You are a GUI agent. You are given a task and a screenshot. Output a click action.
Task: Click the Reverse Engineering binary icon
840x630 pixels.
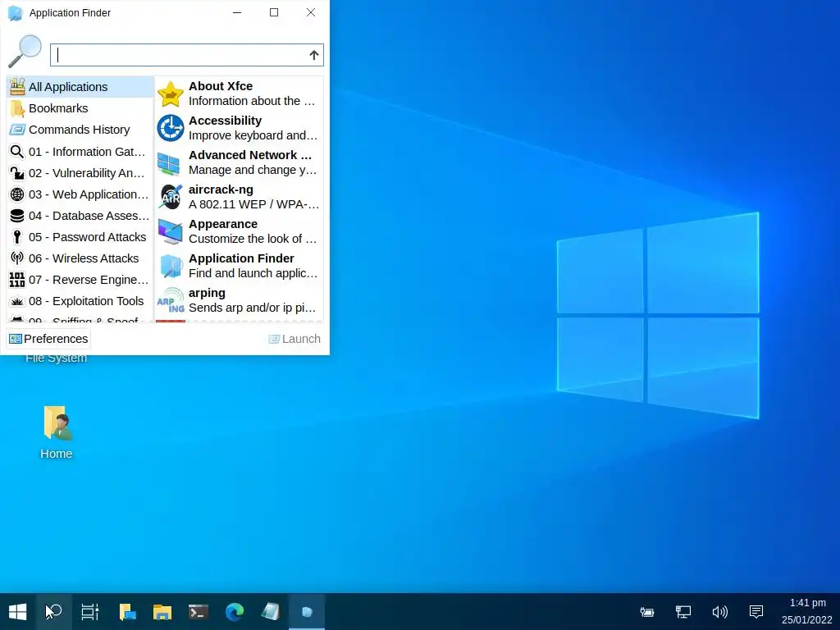[17, 280]
